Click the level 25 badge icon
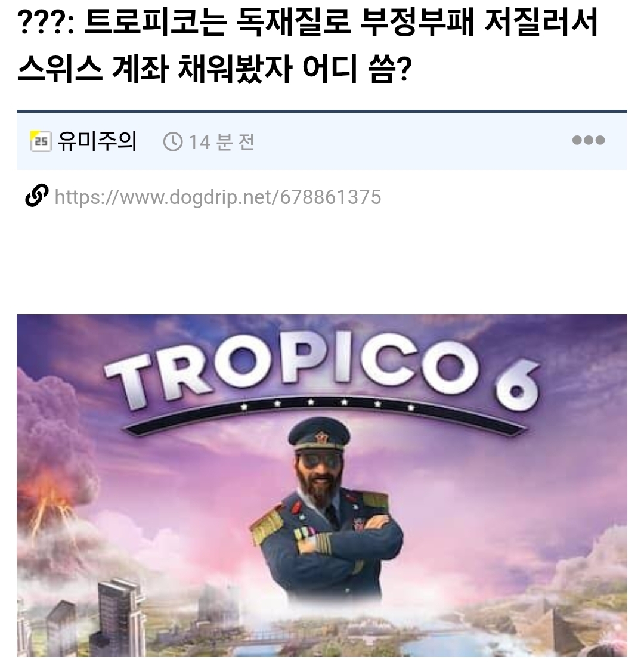 (x=41, y=141)
